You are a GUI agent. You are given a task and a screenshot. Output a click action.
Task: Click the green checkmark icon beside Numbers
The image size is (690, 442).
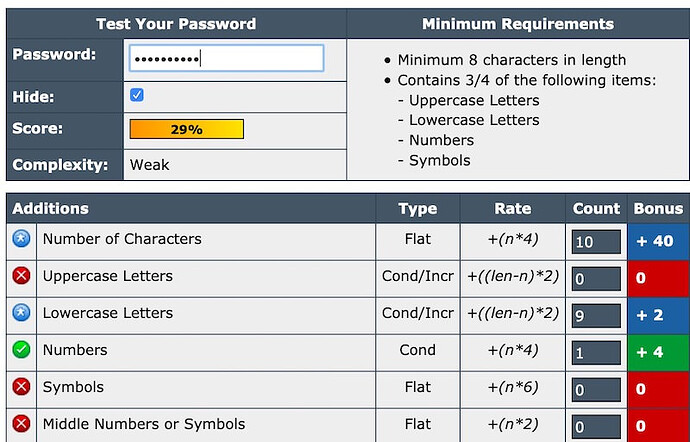pos(21,350)
